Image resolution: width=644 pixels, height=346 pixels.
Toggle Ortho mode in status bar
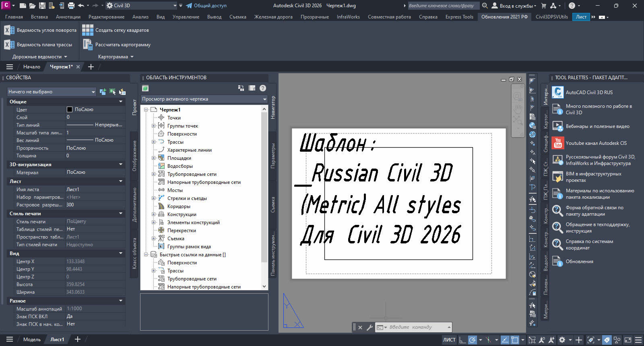point(462,340)
